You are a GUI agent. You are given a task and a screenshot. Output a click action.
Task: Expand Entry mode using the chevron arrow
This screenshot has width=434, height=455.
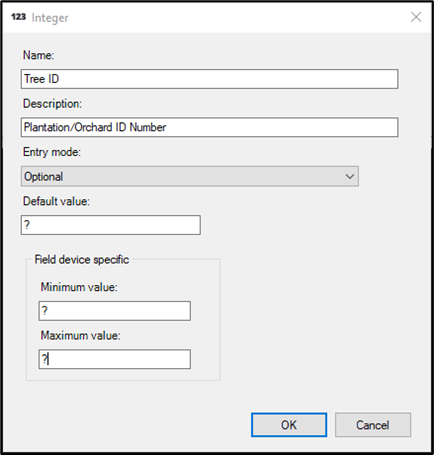tap(350, 176)
